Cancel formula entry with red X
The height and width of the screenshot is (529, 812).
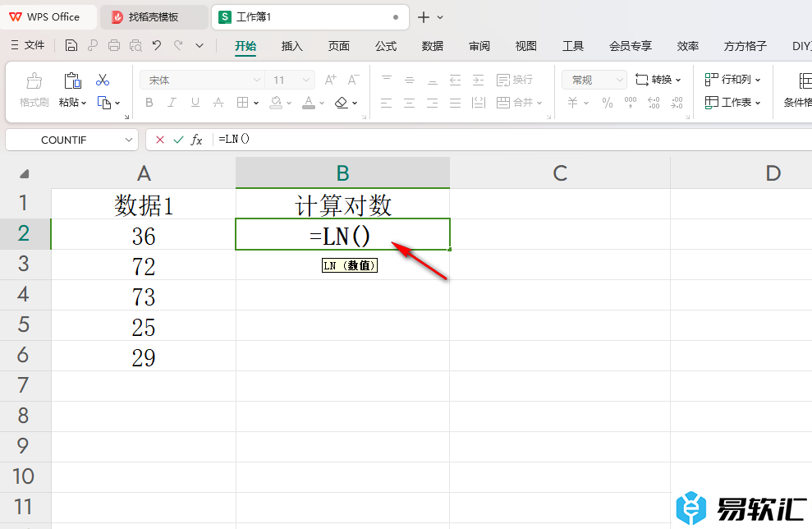pos(160,140)
